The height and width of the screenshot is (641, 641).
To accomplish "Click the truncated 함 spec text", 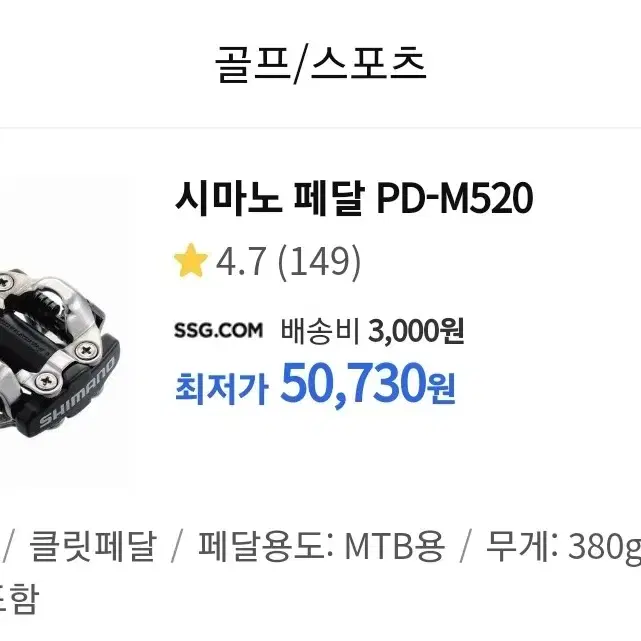I will [24, 598].
